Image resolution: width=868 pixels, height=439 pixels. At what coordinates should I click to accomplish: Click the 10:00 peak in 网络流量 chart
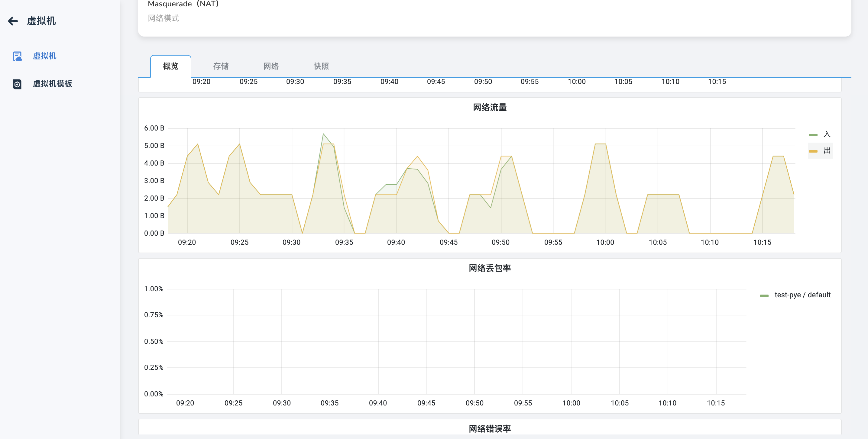coord(601,144)
